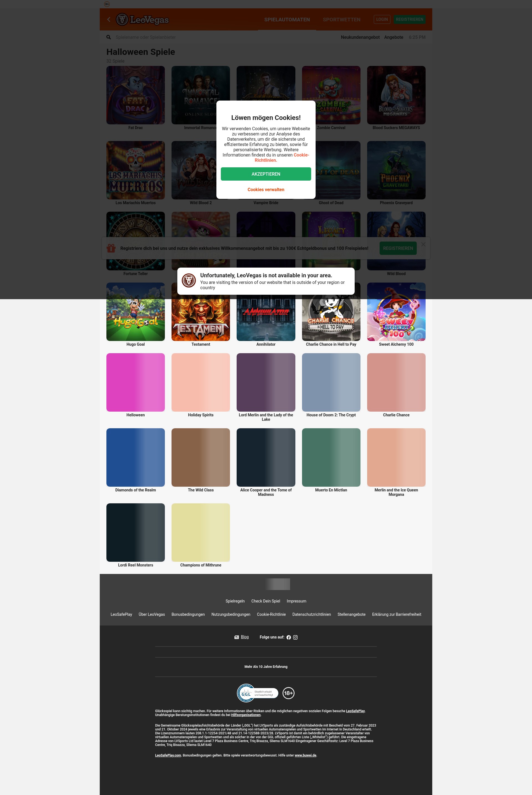
Task: Open Helloween pink placeholder tile
Action: 136,382
